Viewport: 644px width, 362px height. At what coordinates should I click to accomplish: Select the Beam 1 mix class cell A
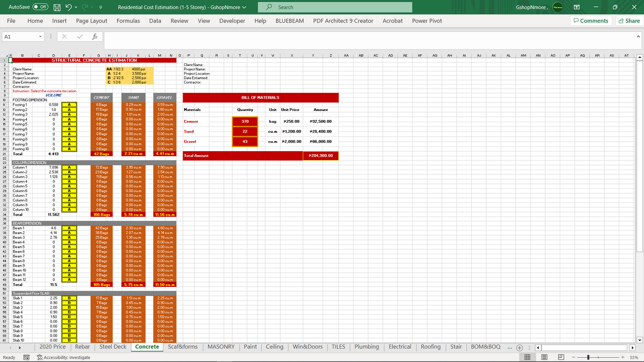(x=69, y=228)
